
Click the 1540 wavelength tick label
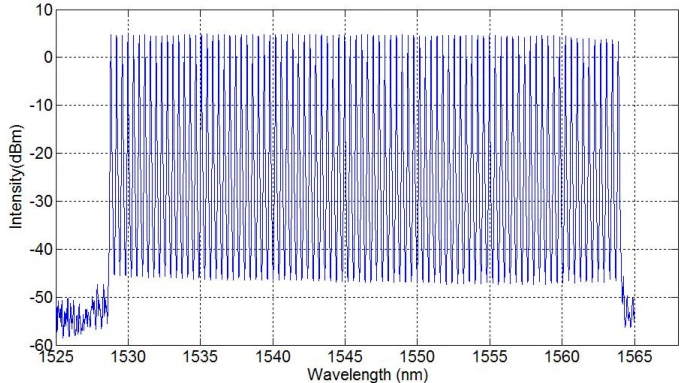(x=273, y=357)
